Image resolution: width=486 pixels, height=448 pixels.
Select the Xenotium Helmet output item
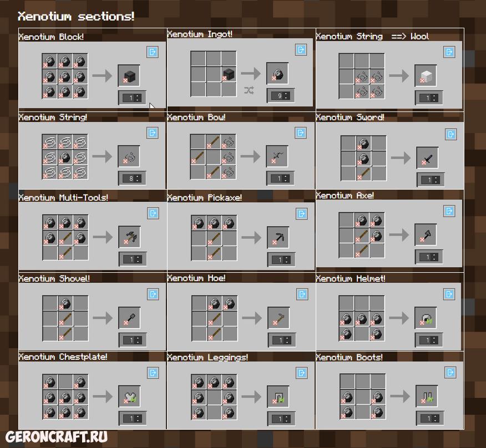tap(426, 318)
